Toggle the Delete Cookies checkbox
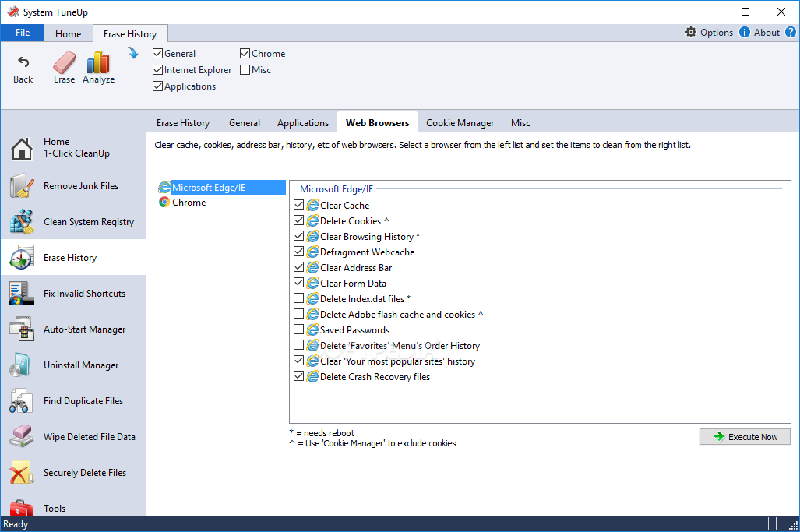Screen dimensions: 800x532 (299, 220)
